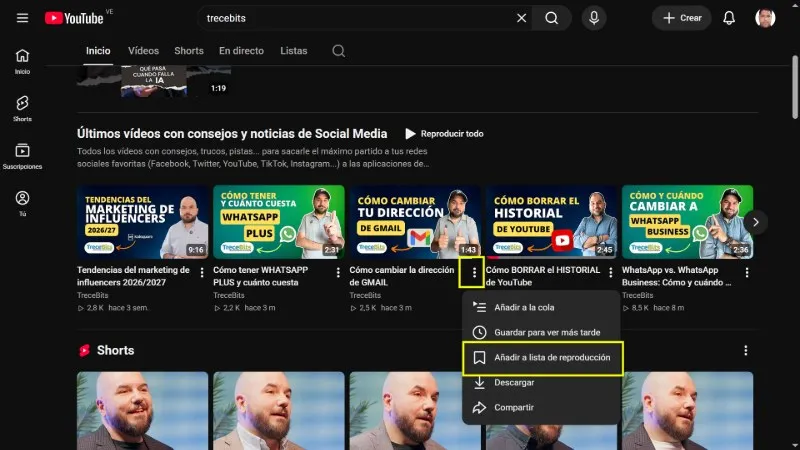Open account avatar menu
This screenshot has height=450, width=800.
pos(765,18)
